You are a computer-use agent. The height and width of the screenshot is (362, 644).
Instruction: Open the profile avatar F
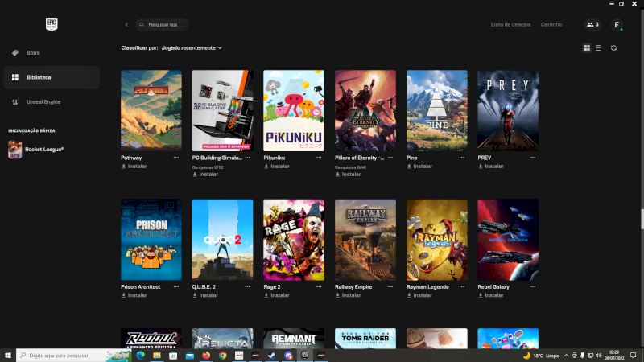coord(617,25)
